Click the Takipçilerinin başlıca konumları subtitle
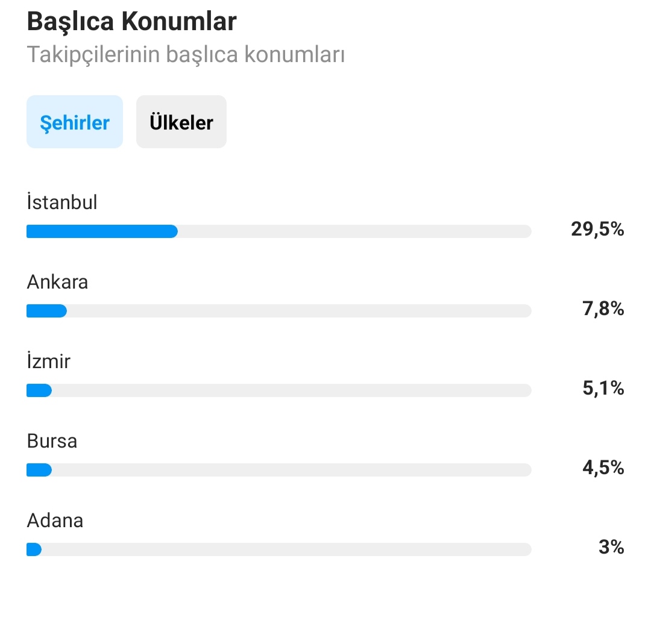 [186, 54]
